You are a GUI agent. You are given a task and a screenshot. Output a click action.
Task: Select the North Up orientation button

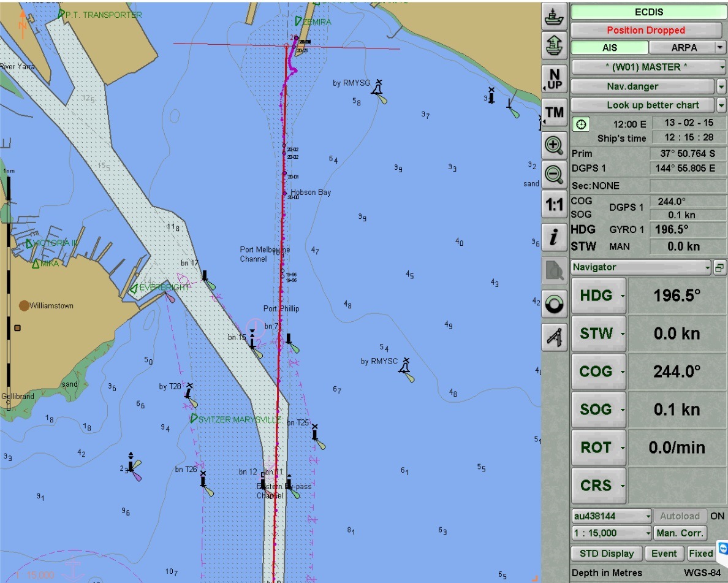tap(555, 79)
